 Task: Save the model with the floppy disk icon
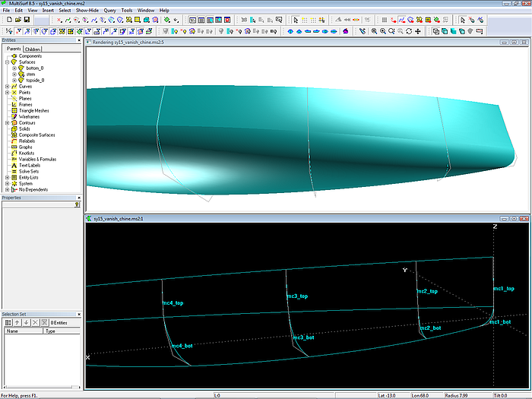(x=27, y=20)
